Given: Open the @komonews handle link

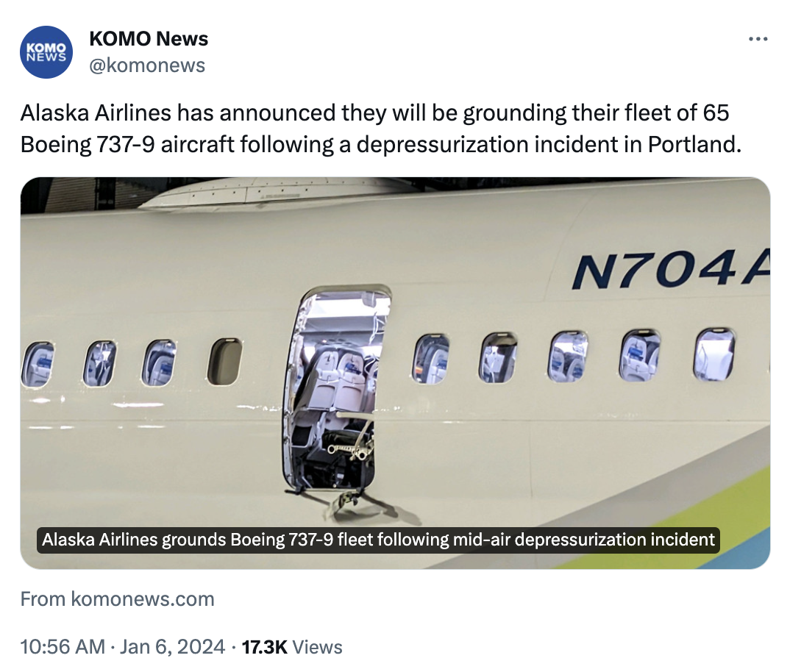Looking at the screenshot, I should pos(146,65).
